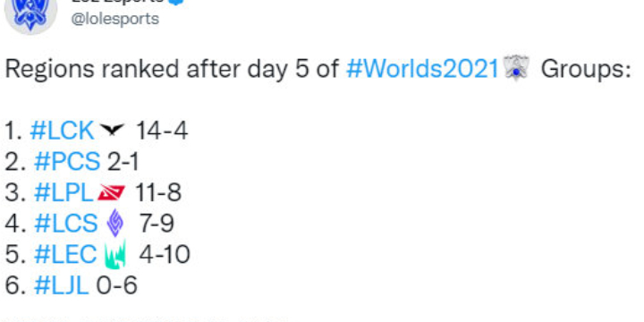Click the red LPL logo emoji
Image resolution: width=644 pixels, height=322 pixels.
click(111, 192)
